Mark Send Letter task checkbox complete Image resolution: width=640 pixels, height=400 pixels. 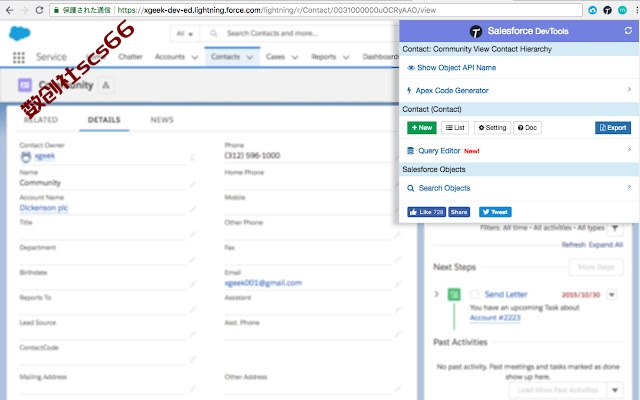click(474, 294)
